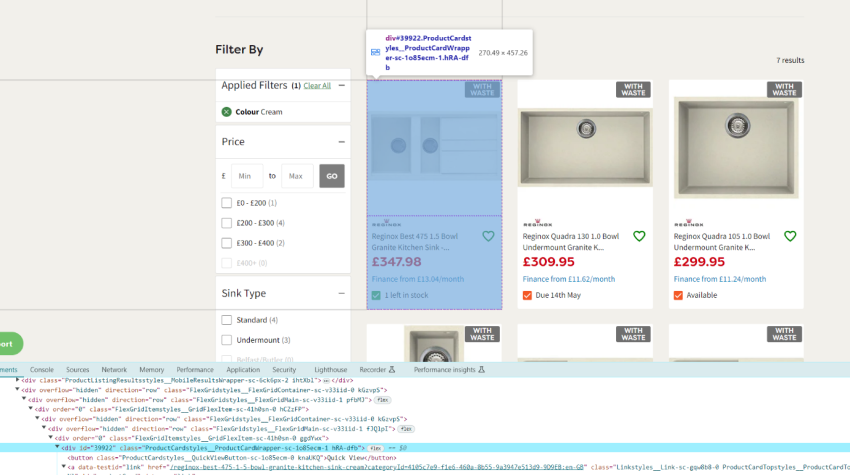This screenshot has height=475, width=850.
Task: Click the Min price input field
Action: point(247,176)
